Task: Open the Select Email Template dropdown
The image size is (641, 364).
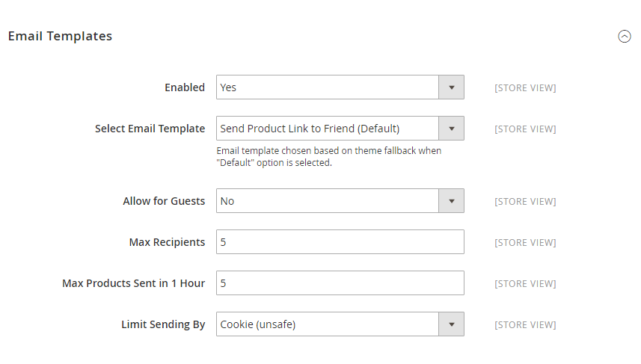Action: (328, 129)
